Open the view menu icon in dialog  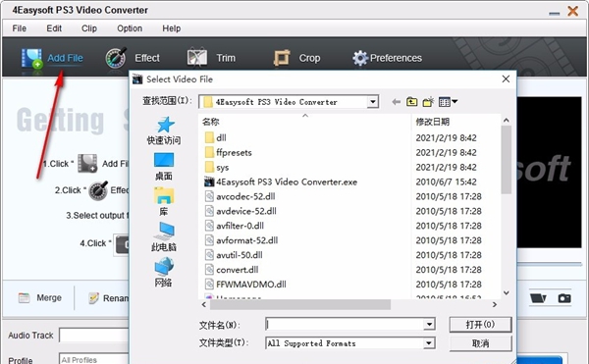pyautogui.click(x=448, y=102)
